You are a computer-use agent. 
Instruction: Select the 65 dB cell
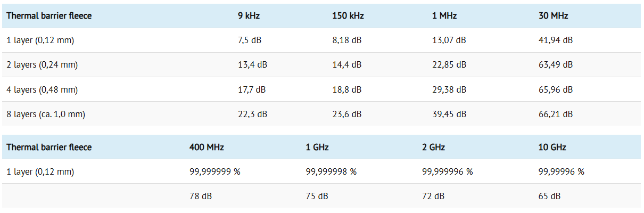pos(549,196)
